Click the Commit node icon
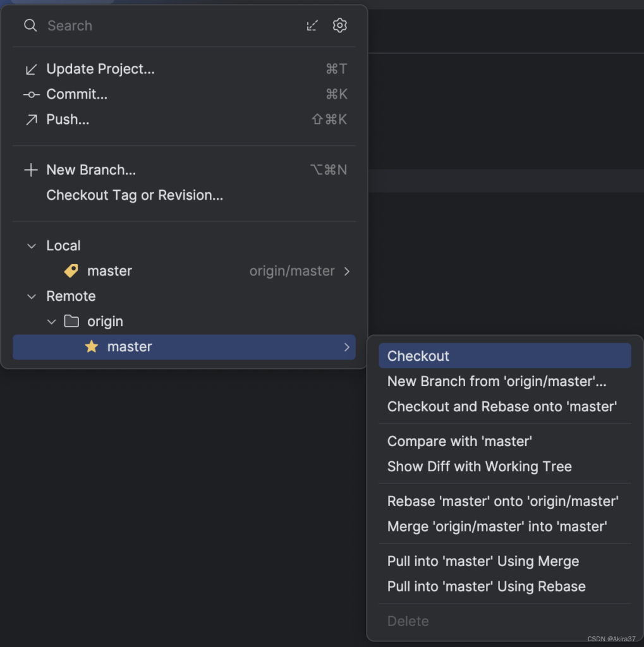Viewport: 644px width, 647px height. click(x=32, y=95)
